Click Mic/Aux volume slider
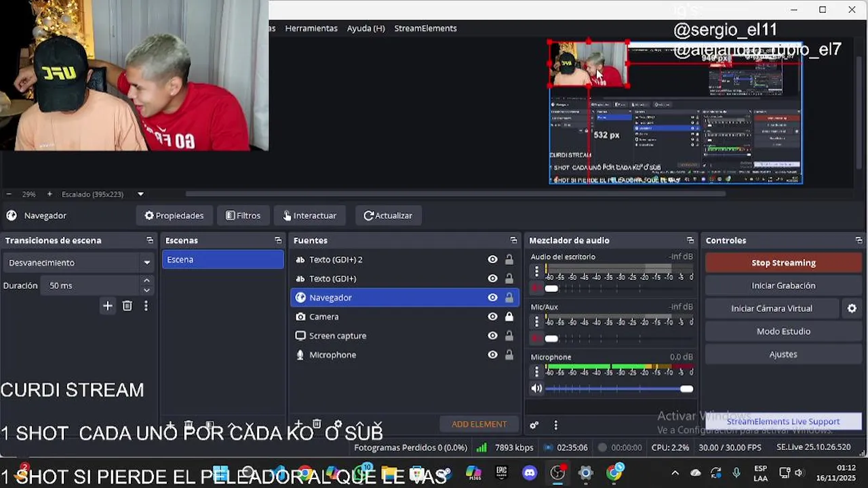Image resolution: width=868 pixels, height=488 pixels. (x=619, y=338)
